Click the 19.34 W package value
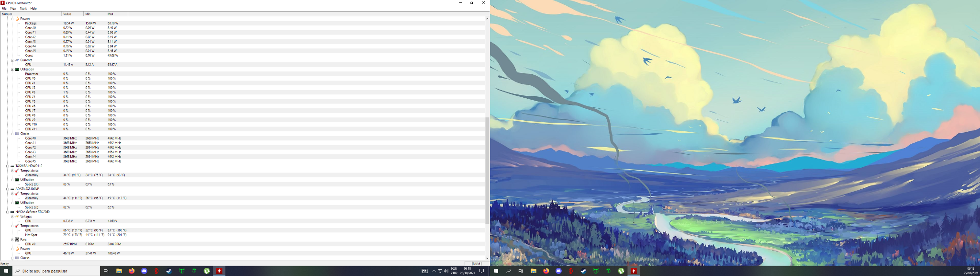980x276 pixels. pos(68,23)
